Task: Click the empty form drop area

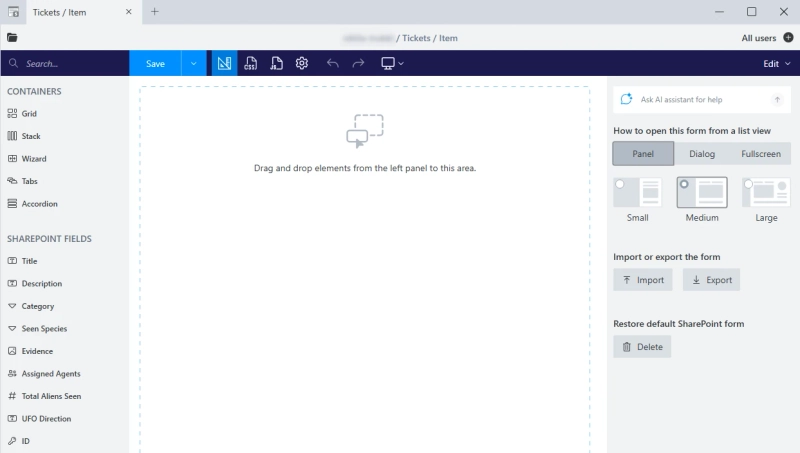Action: (x=365, y=269)
